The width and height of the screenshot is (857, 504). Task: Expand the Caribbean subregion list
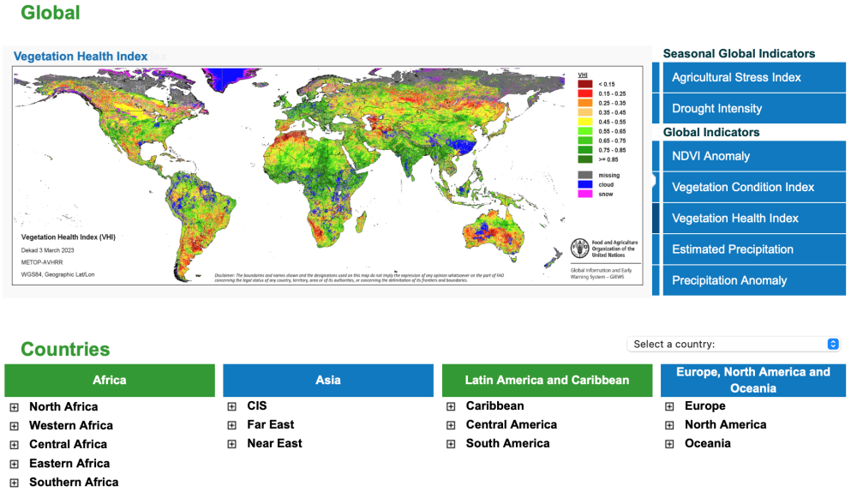click(x=450, y=405)
